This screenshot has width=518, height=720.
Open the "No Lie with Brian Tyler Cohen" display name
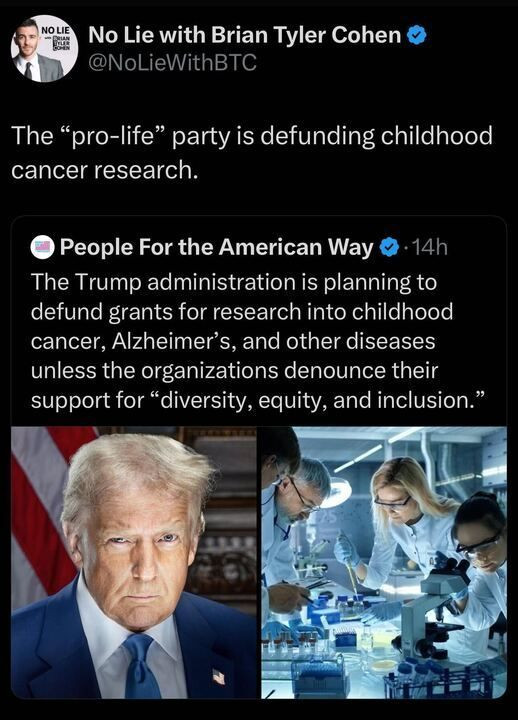click(x=244, y=35)
